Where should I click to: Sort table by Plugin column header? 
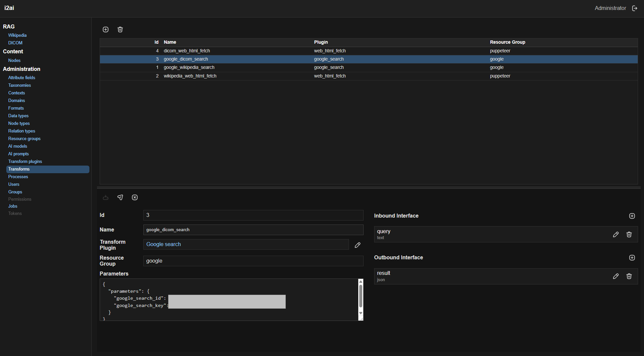(321, 42)
